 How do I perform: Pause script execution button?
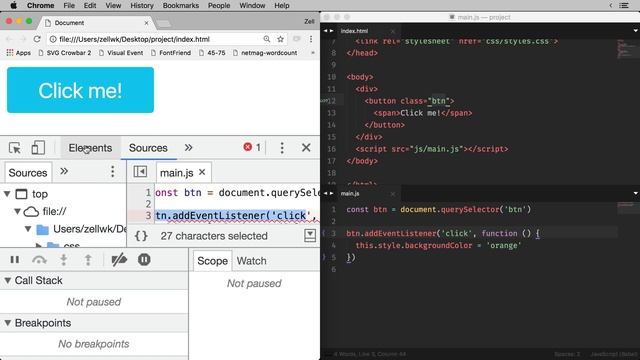[15, 260]
